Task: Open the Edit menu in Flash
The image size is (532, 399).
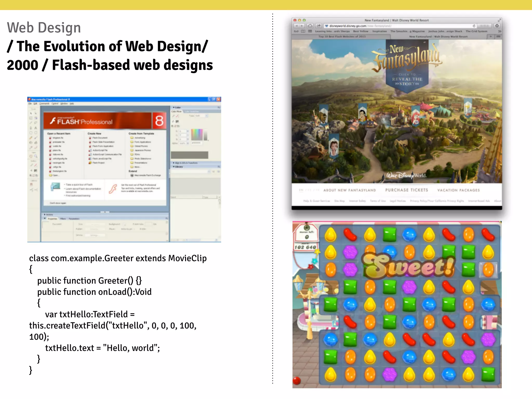Action: 35,104
